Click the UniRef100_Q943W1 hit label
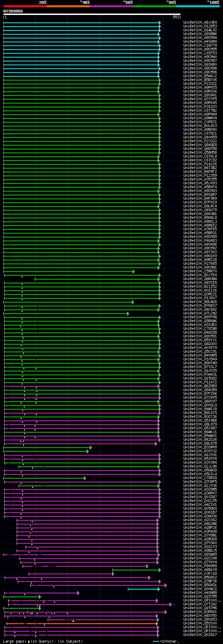The image size is (223, 644). coord(200,214)
